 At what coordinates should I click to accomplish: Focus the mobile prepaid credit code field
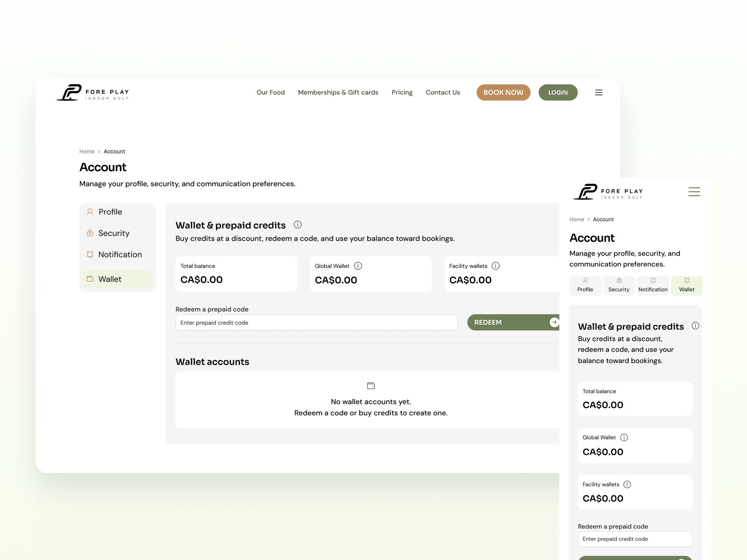click(x=635, y=539)
